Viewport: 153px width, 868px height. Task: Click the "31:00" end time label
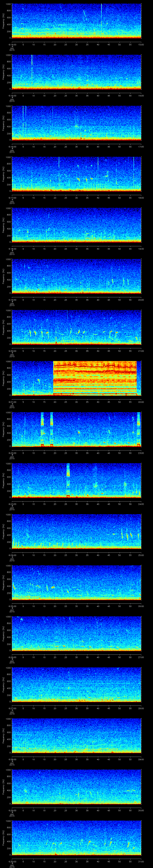141,861
